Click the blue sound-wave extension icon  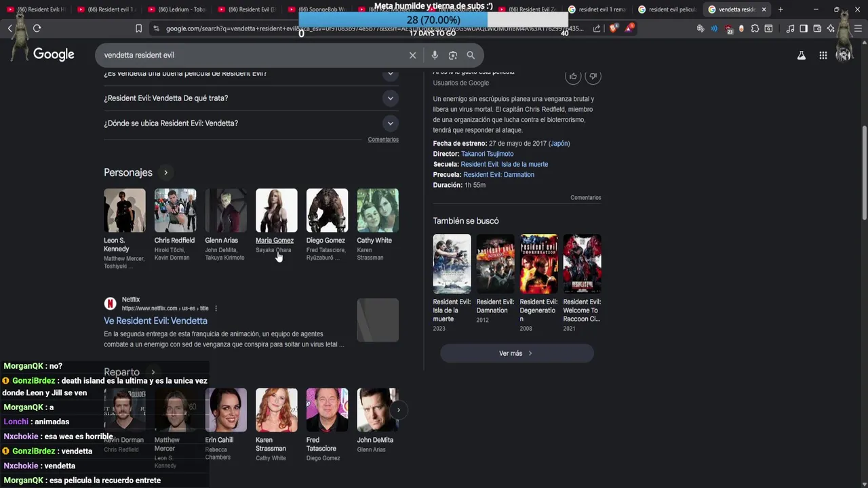tap(714, 28)
